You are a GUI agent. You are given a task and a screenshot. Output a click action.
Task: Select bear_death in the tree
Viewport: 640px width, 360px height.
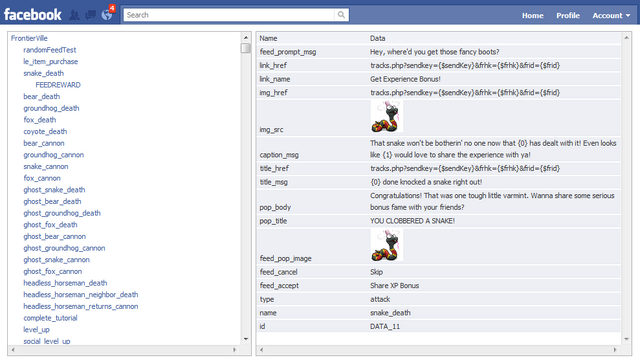pyautogui.click(x=41, y=97)
